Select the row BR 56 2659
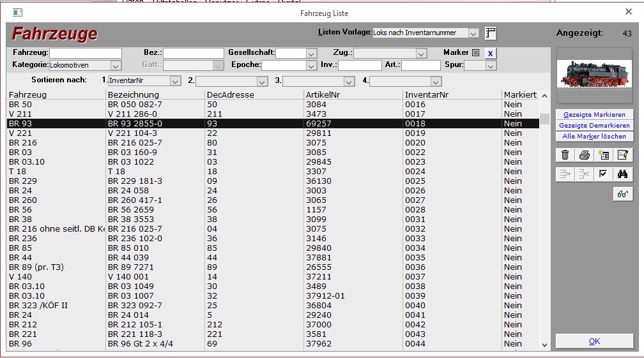Screen dimensions: 644x358 (273, 209)
